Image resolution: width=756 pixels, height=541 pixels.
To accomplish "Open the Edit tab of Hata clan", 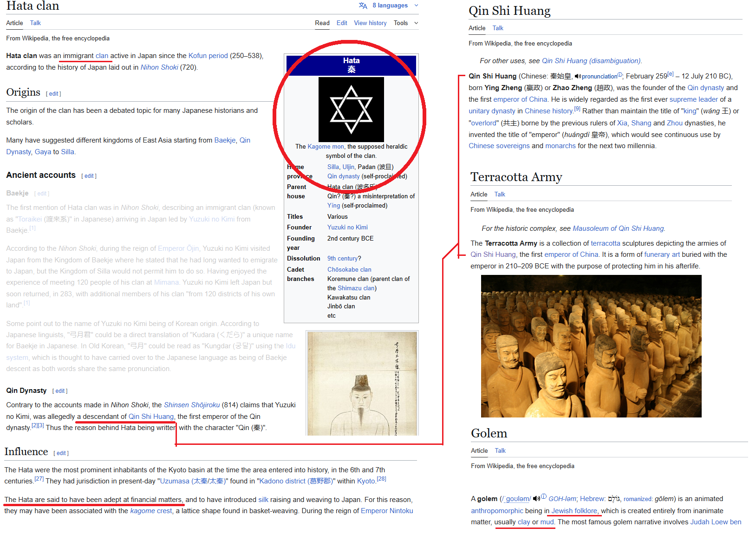I will pyautogui.click(x=342, y=23).
